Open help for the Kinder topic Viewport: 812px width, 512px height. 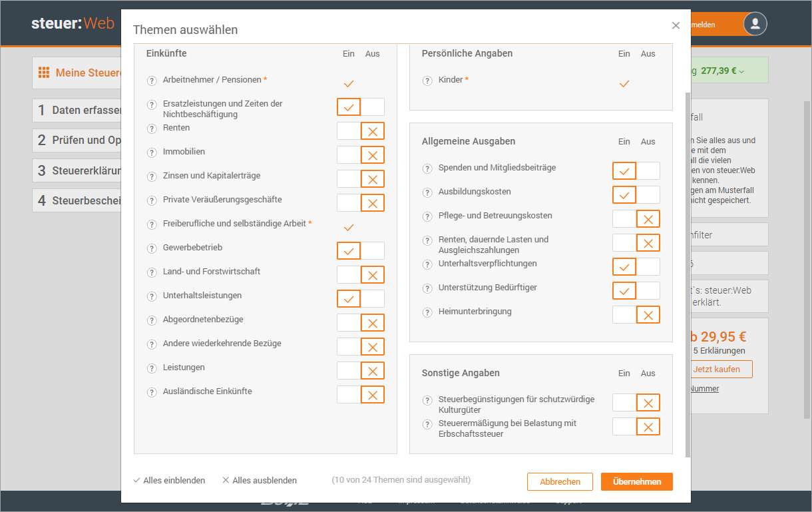pyautogui.click(x=427, y=80)
